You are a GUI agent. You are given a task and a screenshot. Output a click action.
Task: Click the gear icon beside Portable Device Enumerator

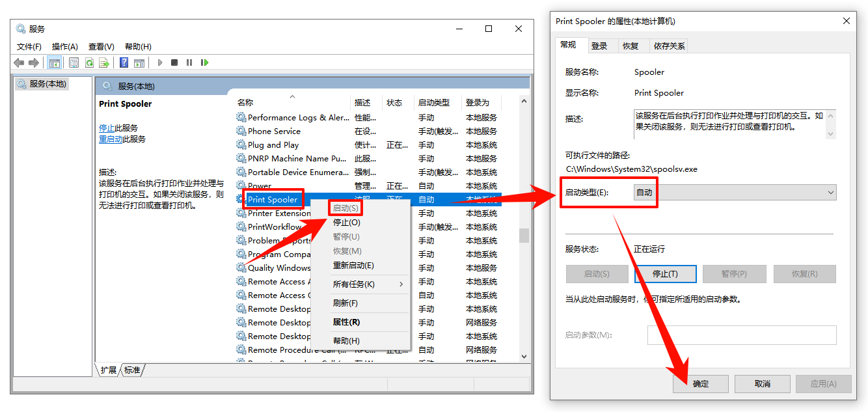[241, 172]
